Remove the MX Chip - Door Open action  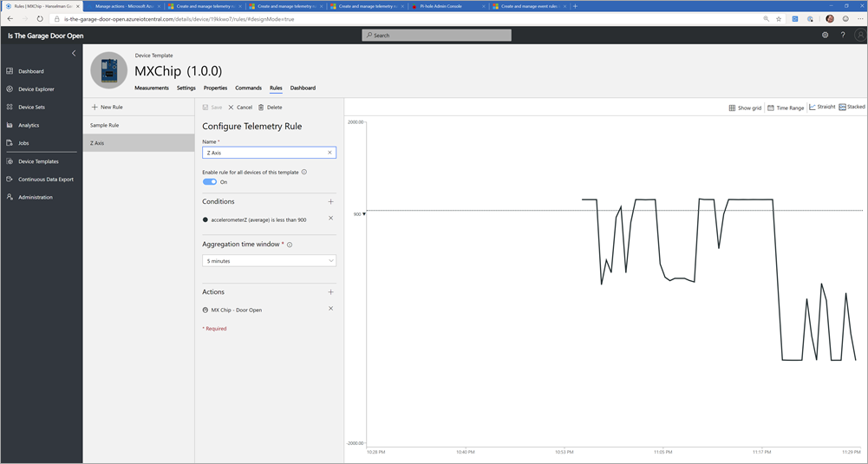point(330,309)
